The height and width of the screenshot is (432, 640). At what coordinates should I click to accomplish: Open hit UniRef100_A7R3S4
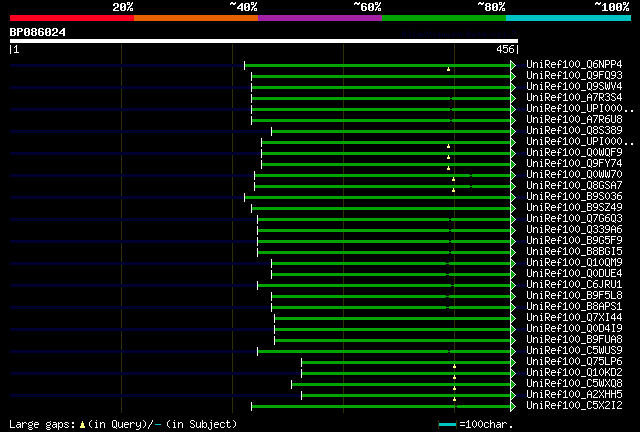(x=574, y=98)
